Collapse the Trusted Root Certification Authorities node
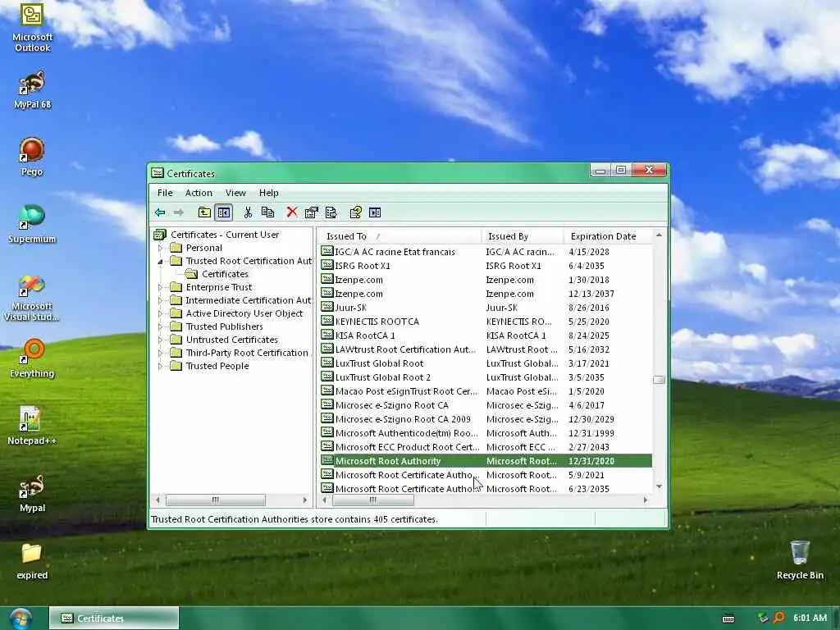 tap(160, 262)
